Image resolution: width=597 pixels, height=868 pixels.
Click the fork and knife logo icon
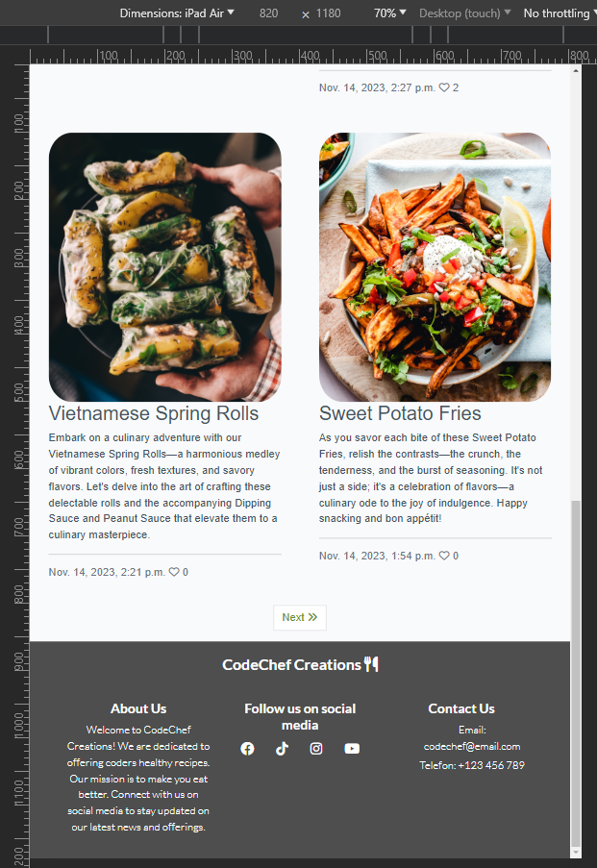pos(371,664)
